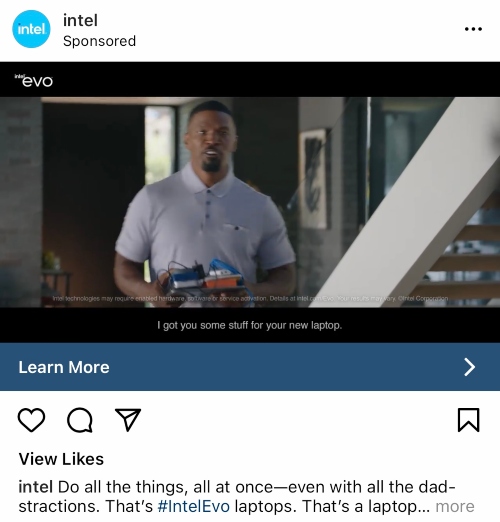Viewport: 500px width, 522px height.
Task: Open the Intel profile picture avatar
Action: click(31, 29)
